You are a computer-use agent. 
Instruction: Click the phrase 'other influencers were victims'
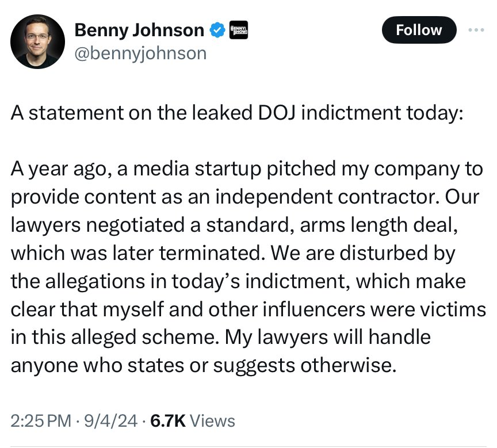point(347,309)
